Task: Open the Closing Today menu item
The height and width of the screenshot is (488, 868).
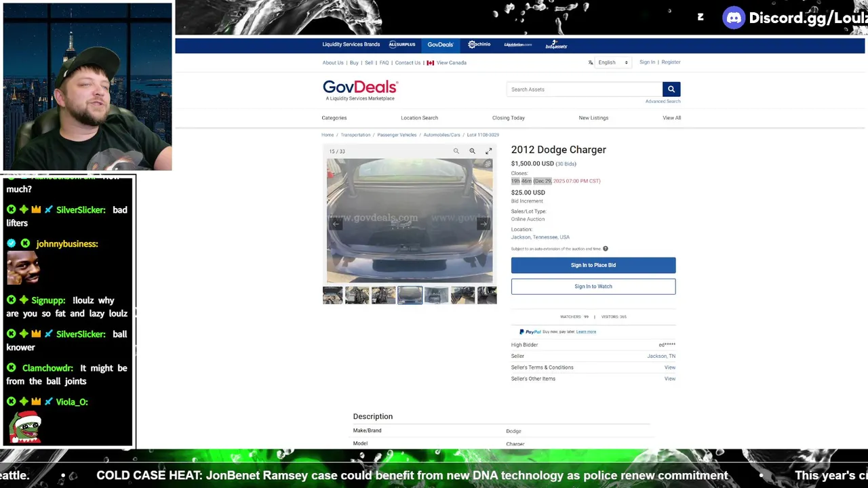Action: click(x=509, y=118)
